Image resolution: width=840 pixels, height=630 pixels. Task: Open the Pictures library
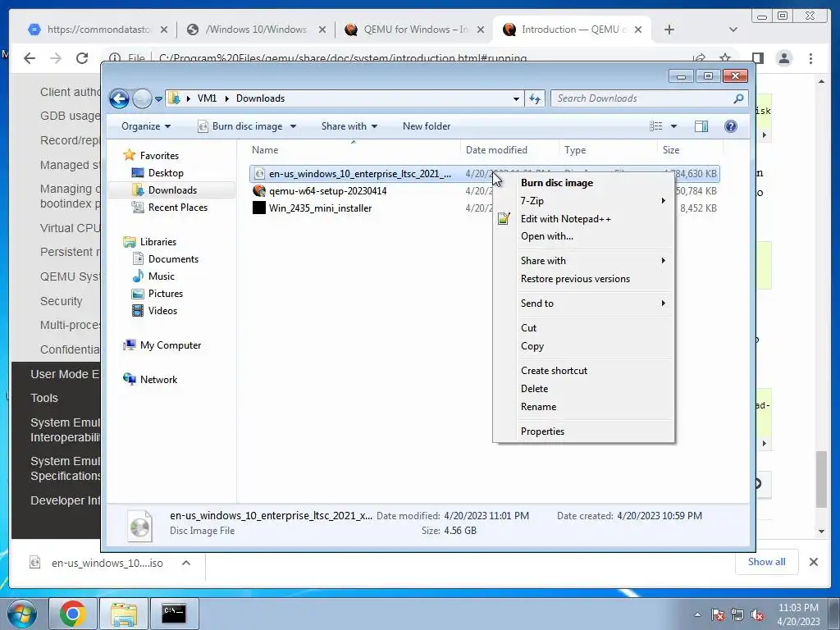(x=157, y=294)
